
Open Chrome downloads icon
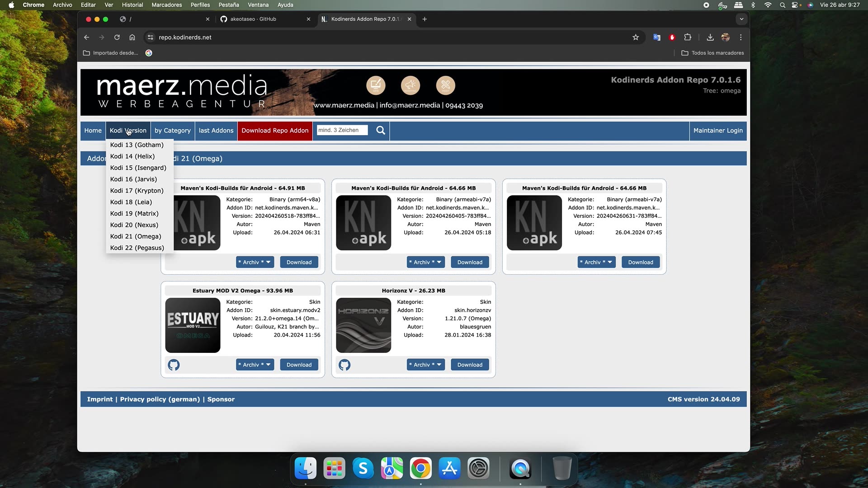coord(710,38)
